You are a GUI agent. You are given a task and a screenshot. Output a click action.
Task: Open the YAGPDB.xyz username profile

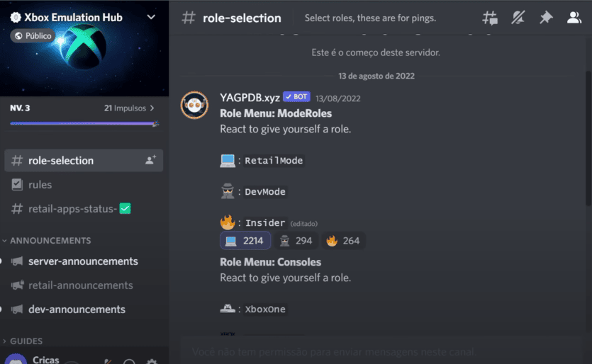coord(250,98)
